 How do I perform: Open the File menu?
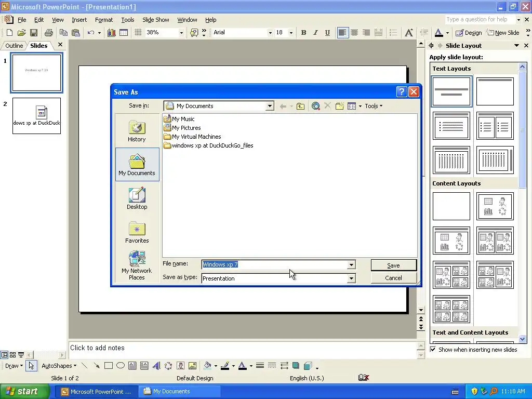(x=22, y=20)
